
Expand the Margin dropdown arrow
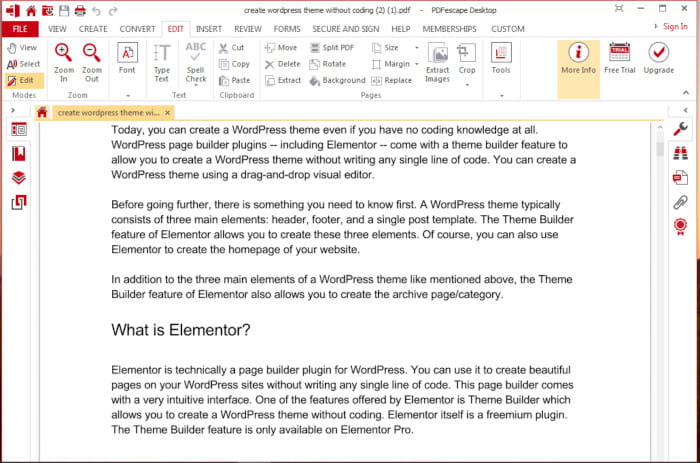[417, 64]
